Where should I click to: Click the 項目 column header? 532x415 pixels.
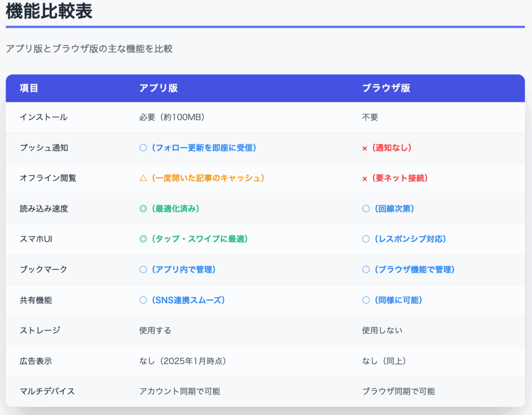point(29,88)
